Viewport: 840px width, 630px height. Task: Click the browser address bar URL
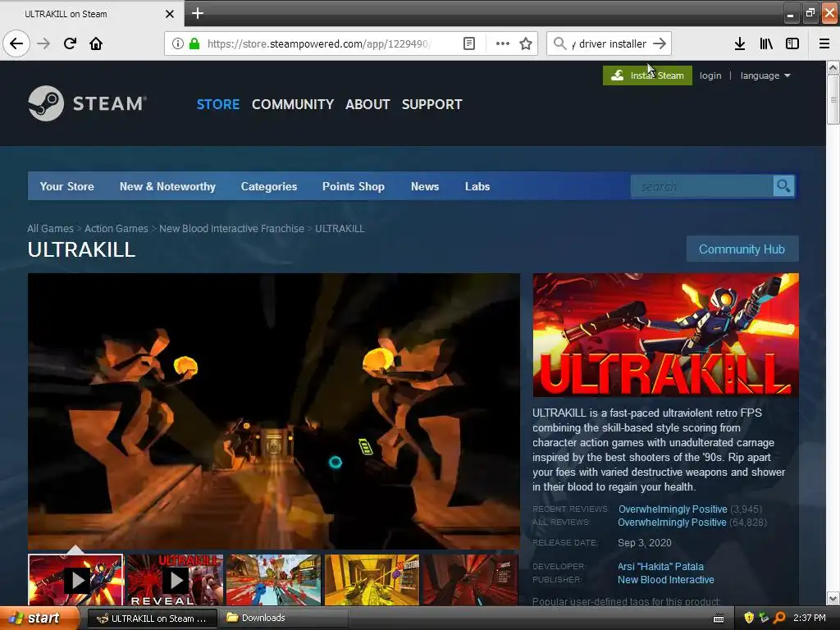click(319, 43)
